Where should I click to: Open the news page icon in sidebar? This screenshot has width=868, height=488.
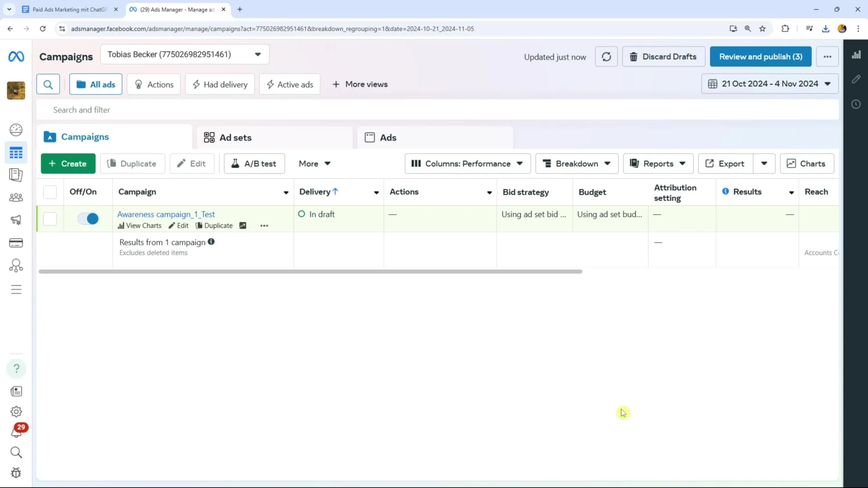point(16,391)
